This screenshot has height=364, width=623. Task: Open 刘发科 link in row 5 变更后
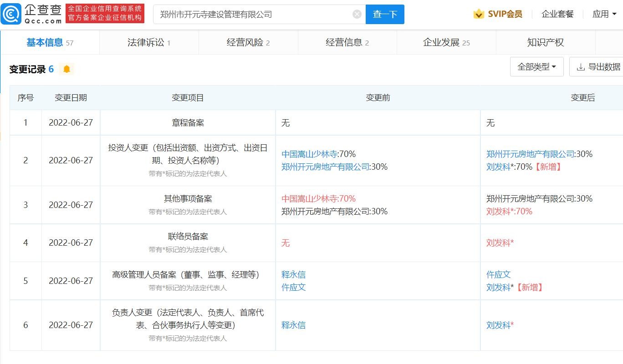pyautogui.click(x=498, y=287)
